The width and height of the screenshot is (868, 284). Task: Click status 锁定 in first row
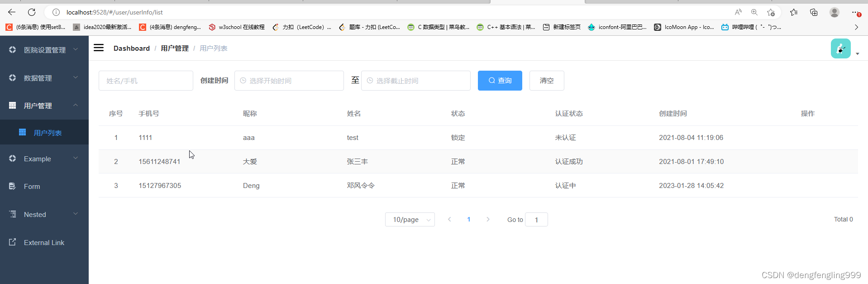[458, 137]
